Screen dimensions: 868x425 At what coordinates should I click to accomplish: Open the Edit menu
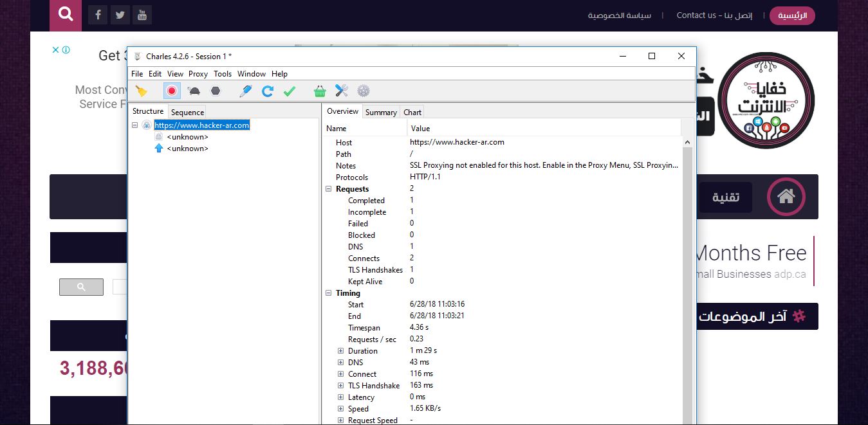tap(155, 74)
